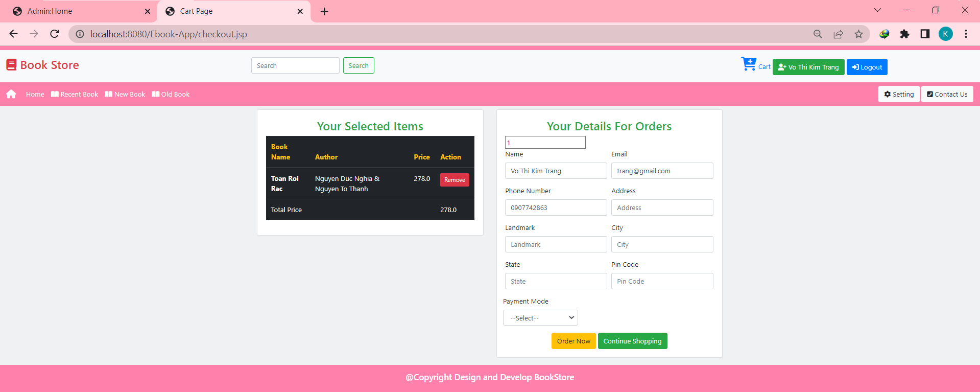The height and width of the screenshot is (392, 980).
Task: Click the share page icon
Action: (x=838, y=34)
